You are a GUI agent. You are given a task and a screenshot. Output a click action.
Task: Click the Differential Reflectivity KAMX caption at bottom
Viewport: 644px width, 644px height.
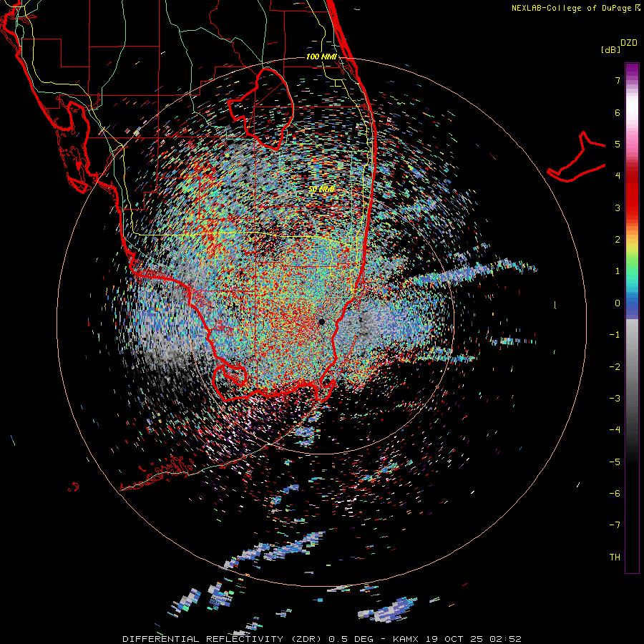[x=322, y=639]
